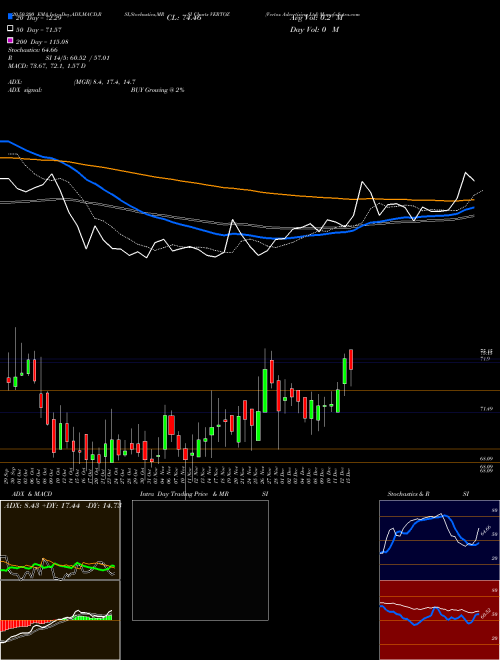Open the blue Stochastics chart panel

tap(439, 540)
